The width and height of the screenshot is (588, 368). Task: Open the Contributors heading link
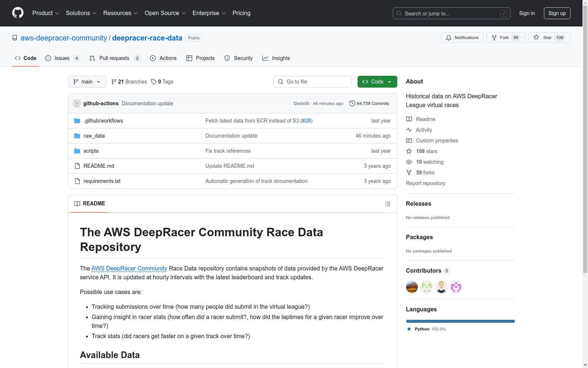click(428, 271)
